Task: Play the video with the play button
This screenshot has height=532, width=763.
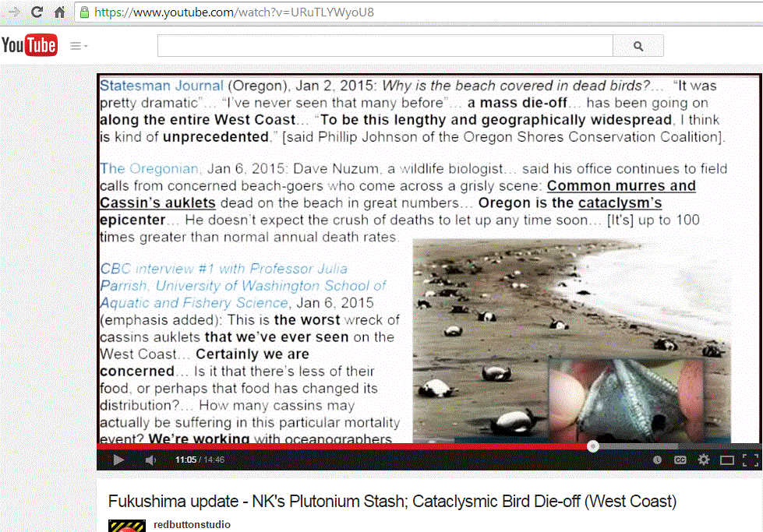Action: click(118, 460)
